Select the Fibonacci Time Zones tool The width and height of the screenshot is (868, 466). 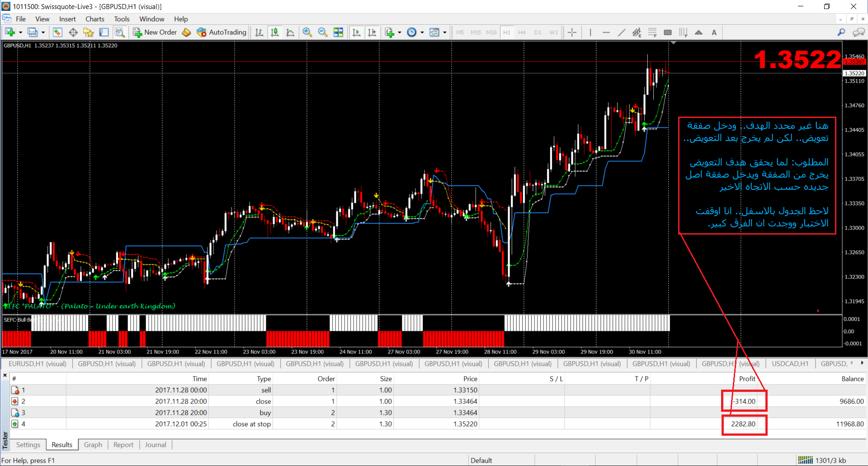click(x=683, y=32)
